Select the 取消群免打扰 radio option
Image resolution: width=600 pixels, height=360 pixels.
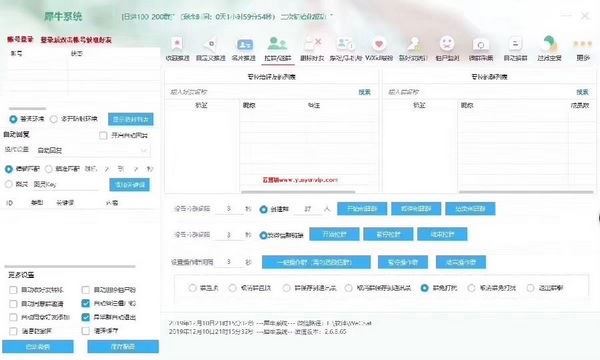[471, 288]
